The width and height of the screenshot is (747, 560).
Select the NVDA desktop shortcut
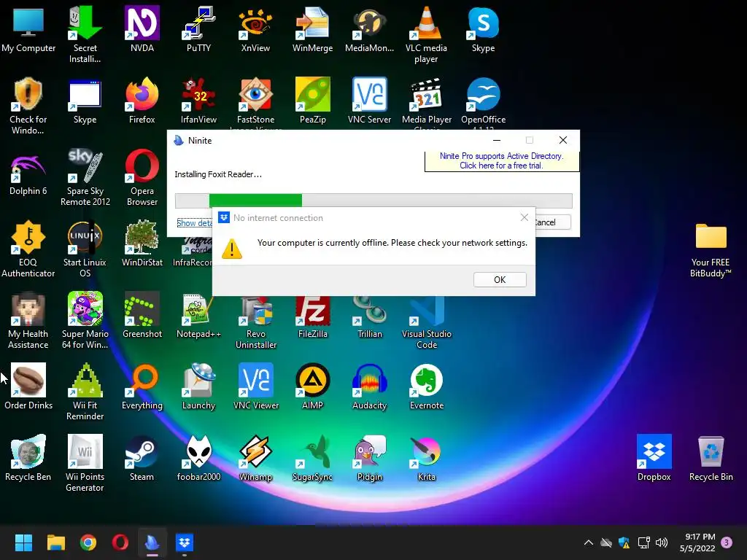[142, 29]
